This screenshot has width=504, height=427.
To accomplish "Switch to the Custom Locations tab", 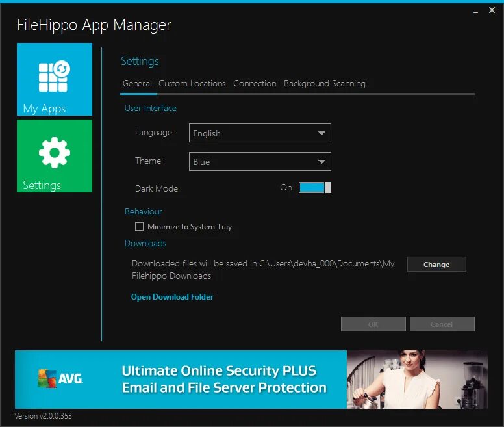I will [192, 84].
